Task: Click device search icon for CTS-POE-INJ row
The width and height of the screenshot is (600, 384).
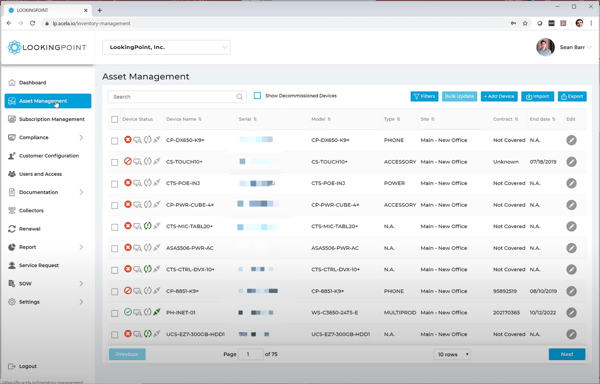Action: pos(137,183)
